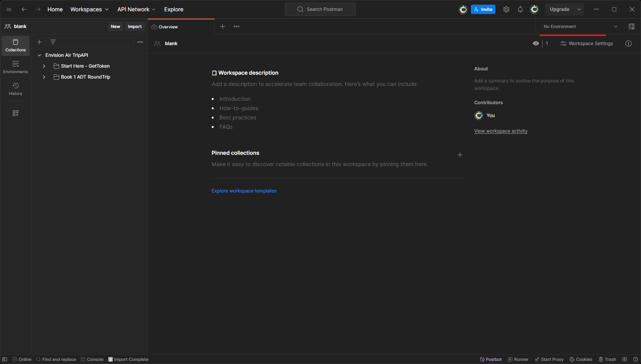Show workspace info panel icon
641x364 pixels.
click(x=629, y=44)
